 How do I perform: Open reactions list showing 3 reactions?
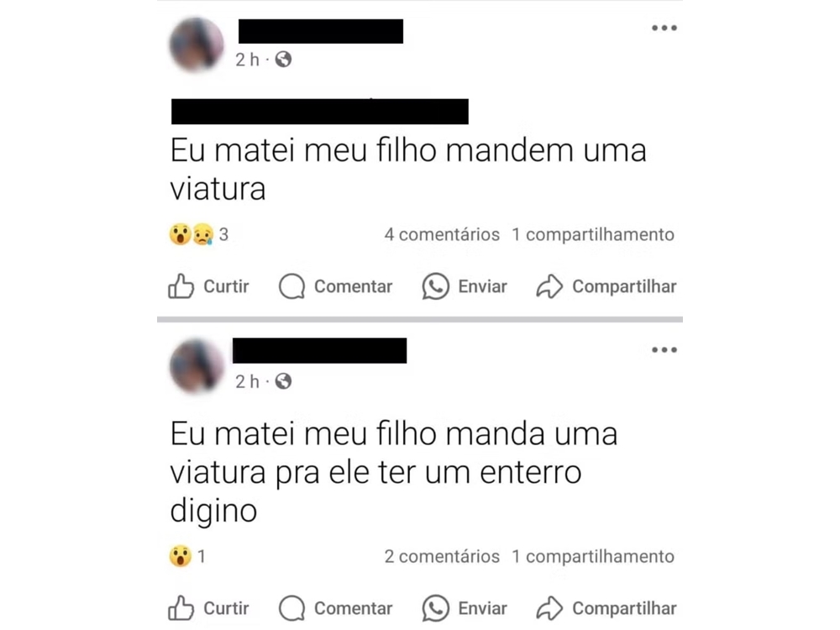(x=199, y=234)
